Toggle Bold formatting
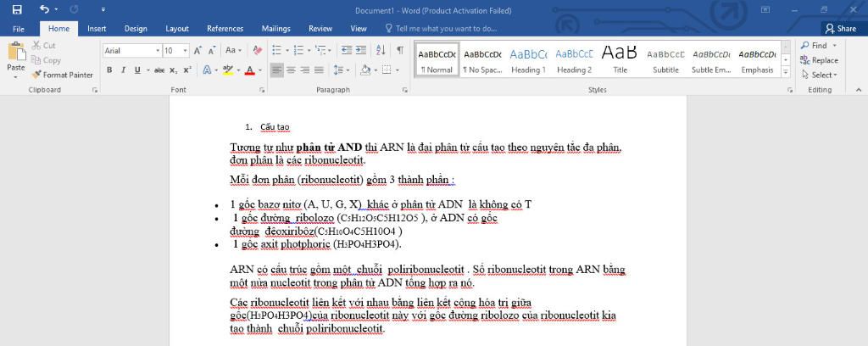The image size is (868, 346). pyautogui.click(x=110, y=70)
